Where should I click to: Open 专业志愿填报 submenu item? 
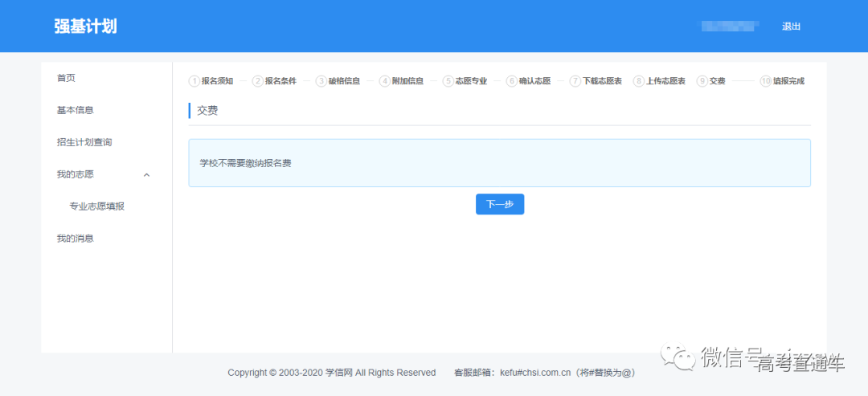pyautogui.click(x=97, y=206)
